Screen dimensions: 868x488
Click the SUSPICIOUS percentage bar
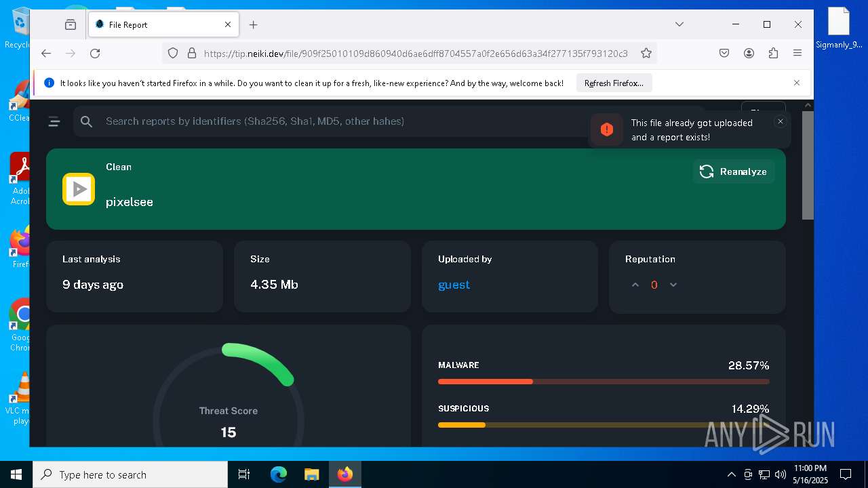pyautogui.click(x=604, y=425)
